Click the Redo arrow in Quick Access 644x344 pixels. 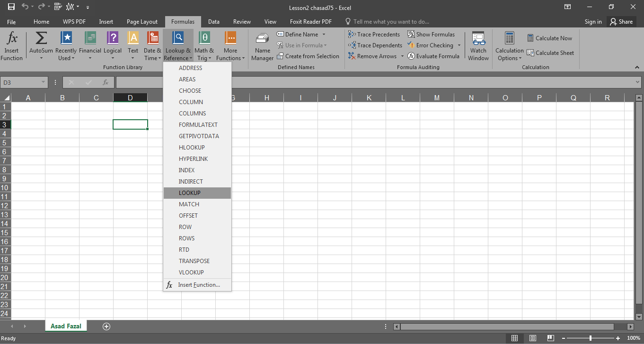(x=43, y=7)
